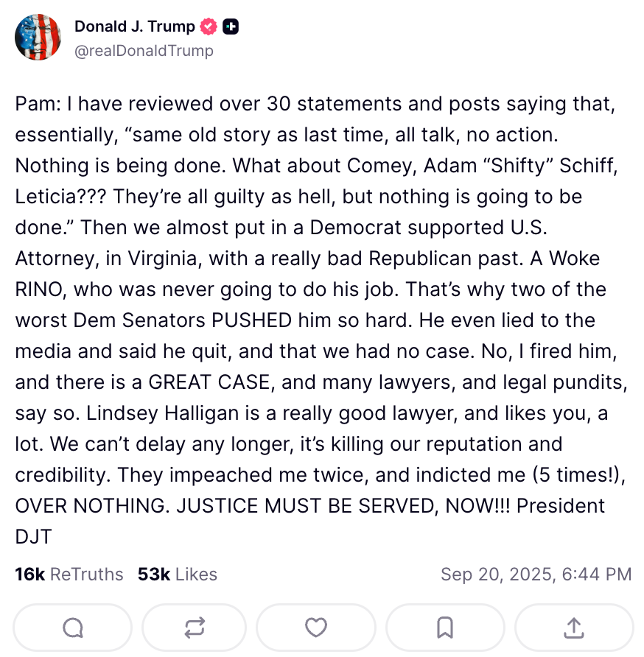
Task: Open the profile avatar picture
Action: tap(38, 37)
